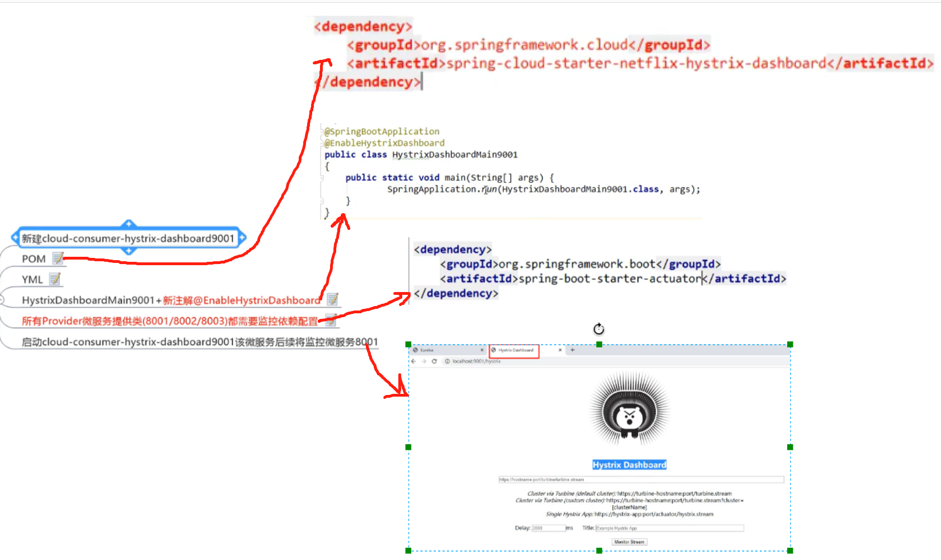Click the bottom-middle green resize handle of the image
This screenshot has height=560, width=941.
pos(599,550)
